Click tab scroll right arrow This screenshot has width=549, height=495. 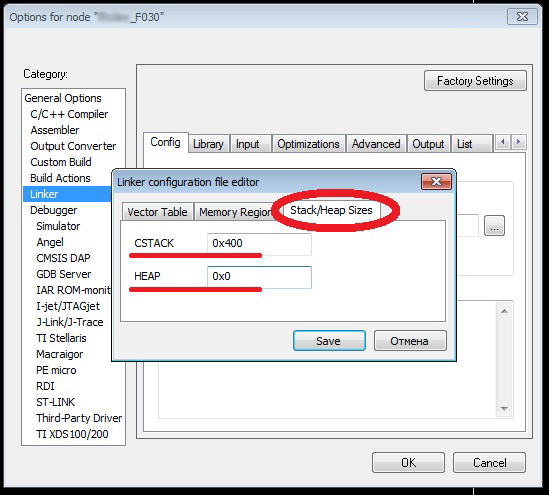[x=519, y=142]
